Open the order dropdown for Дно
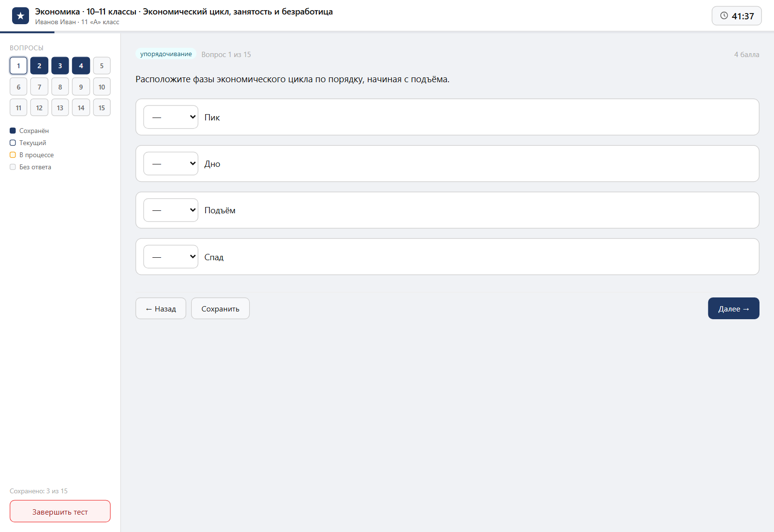Image resolution: width=774 pixels, height=532 pixels. pos(171,163)
